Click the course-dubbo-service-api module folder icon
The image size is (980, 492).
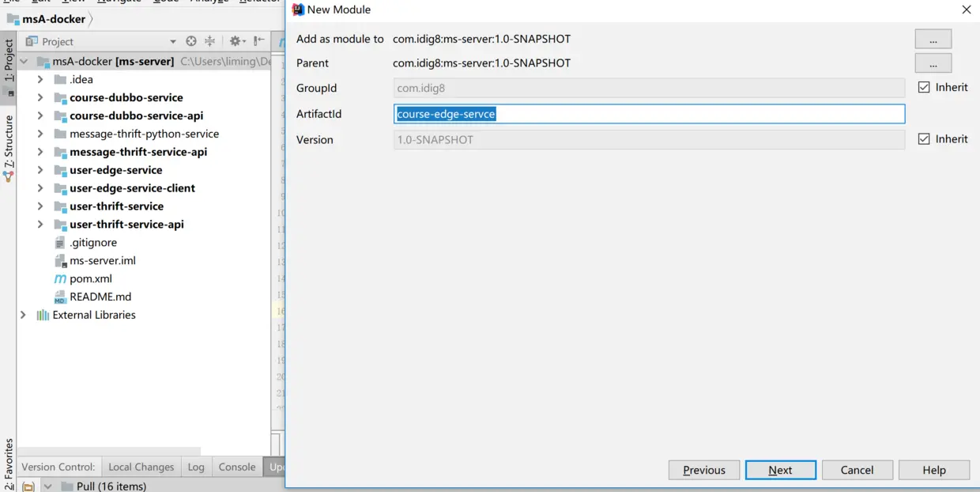[60, 115]
